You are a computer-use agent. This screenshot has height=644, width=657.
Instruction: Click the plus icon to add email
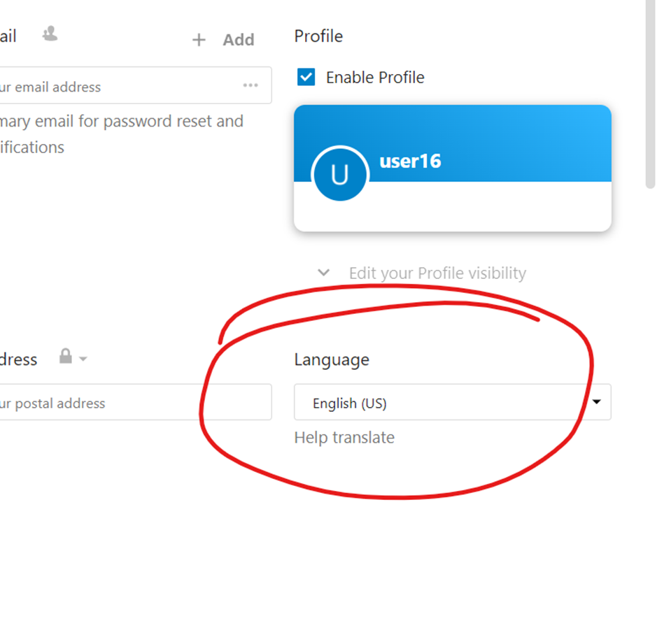click(x=199, y=41)
